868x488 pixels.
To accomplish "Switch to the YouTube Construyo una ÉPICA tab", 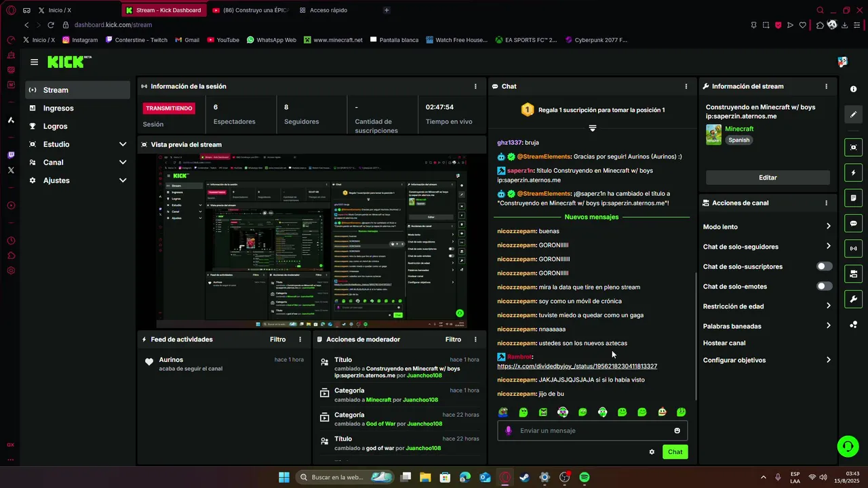I will (x=252, y=10).
